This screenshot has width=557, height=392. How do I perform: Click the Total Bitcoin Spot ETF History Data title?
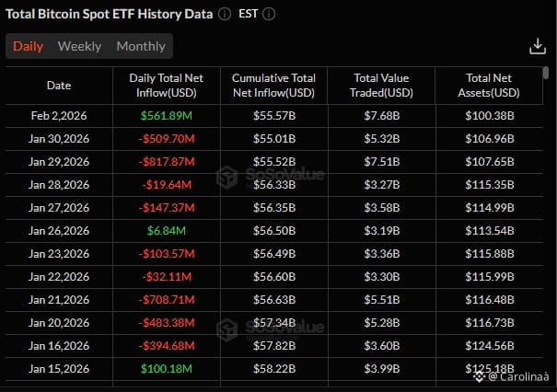tap(110, 16)
